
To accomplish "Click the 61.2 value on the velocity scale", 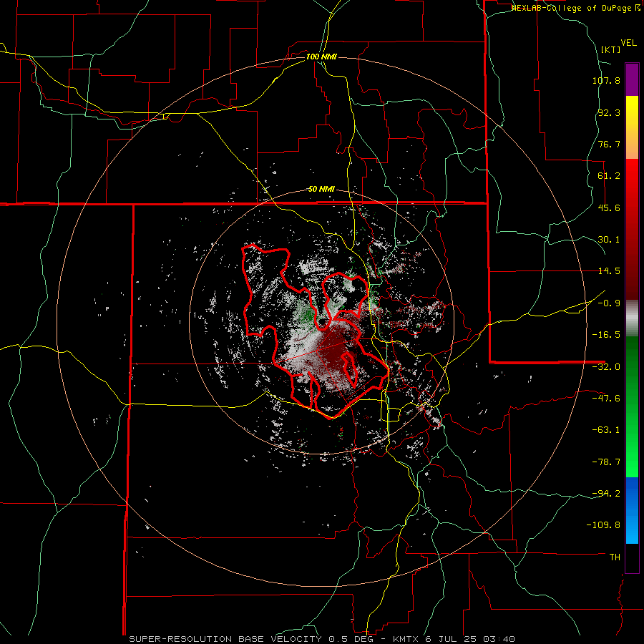I will [609, 176].
